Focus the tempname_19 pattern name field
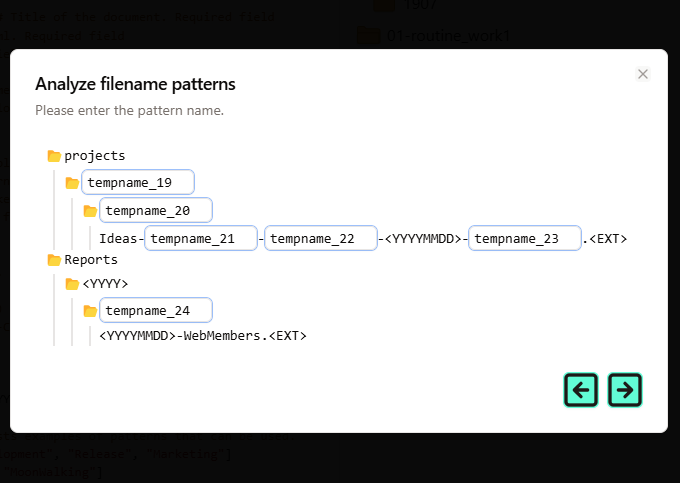680x483 pixels. coord(138,182)
